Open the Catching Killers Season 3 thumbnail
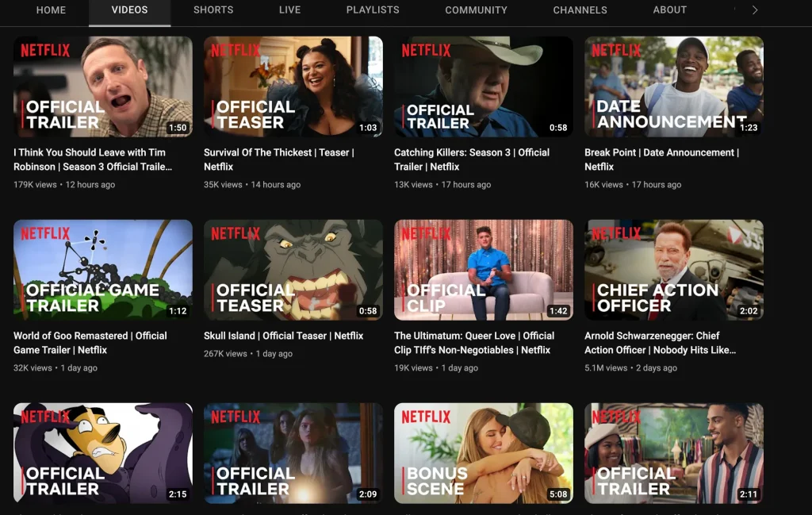812x515 pixels. 484,86
